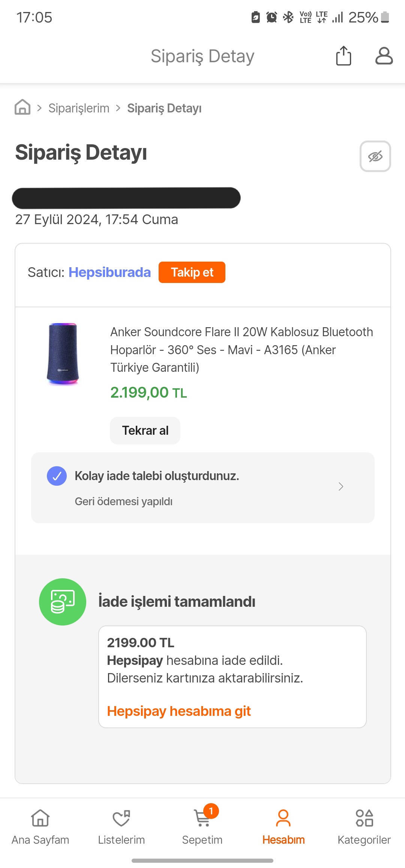
Task: Click the green refund completed icon
Action: pyautogui.click(x=63, y=602)
